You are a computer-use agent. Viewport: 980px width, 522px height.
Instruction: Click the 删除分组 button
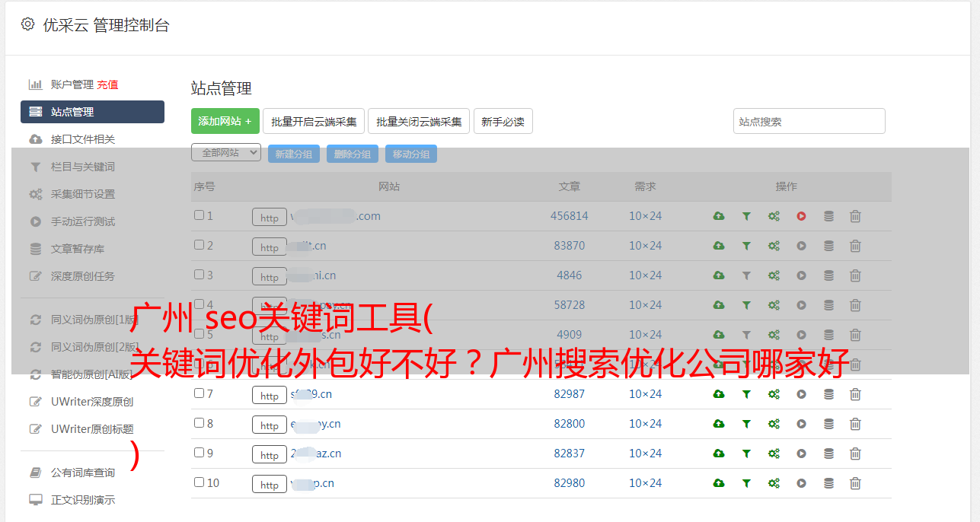coord(353,154)
